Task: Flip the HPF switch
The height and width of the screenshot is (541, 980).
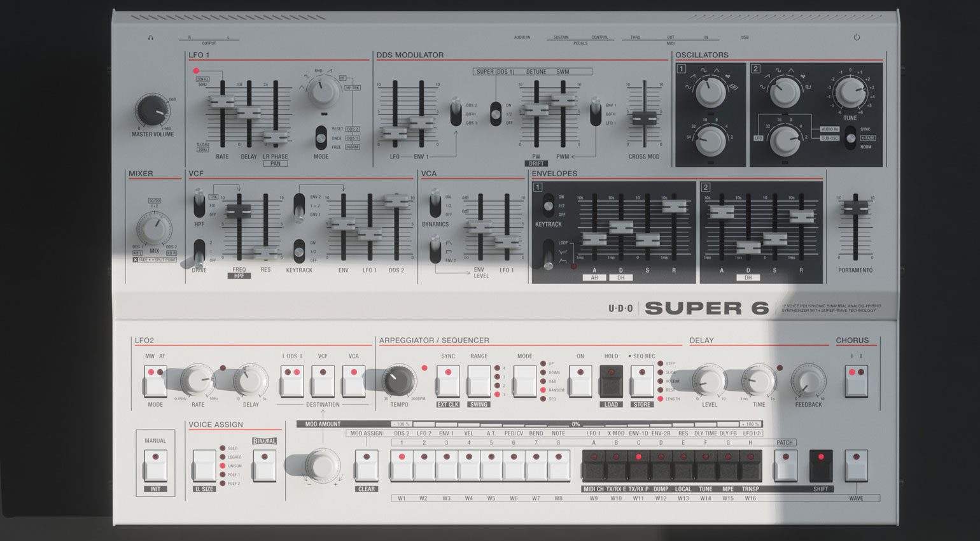Action: [199, 204]
